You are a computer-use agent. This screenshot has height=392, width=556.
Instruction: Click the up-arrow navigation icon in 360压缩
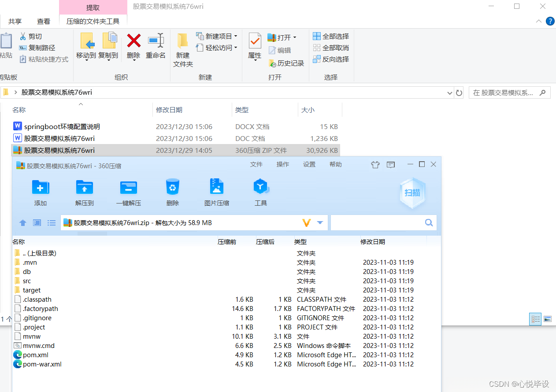tap(23, 223)
